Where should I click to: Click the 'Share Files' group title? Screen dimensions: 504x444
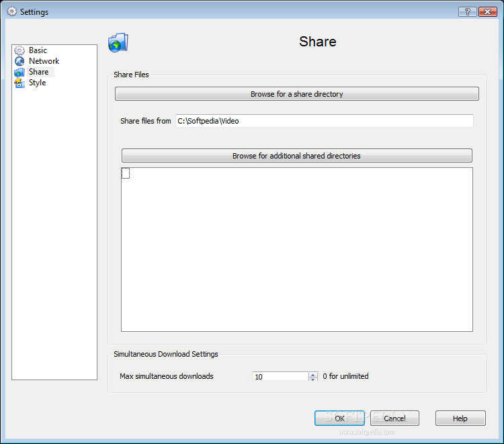[131, 75]
